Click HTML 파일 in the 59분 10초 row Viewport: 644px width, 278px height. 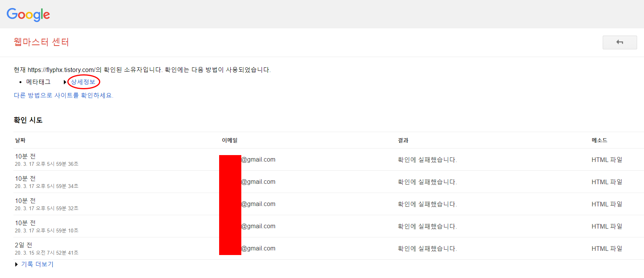pyautogui.click(x=607, y=226)
